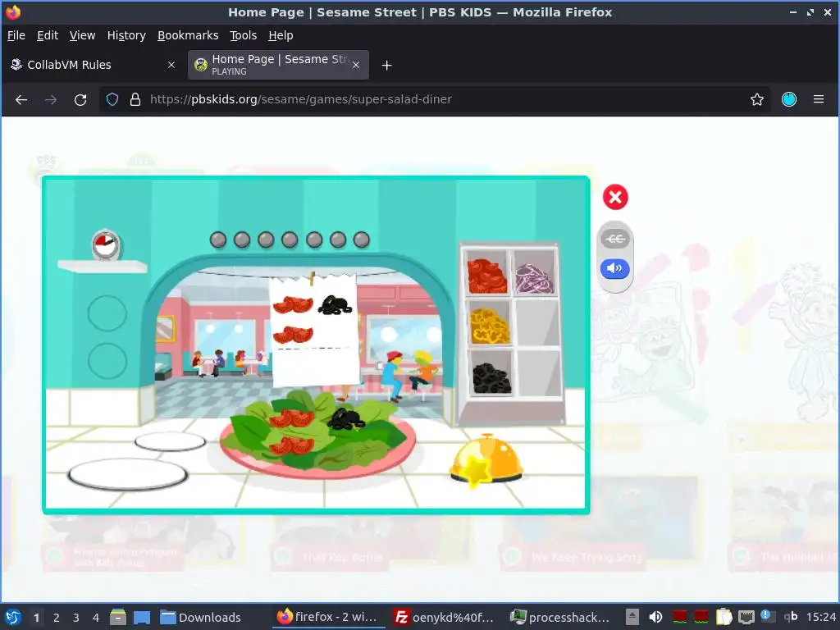Open the History menu

[126, 35]
